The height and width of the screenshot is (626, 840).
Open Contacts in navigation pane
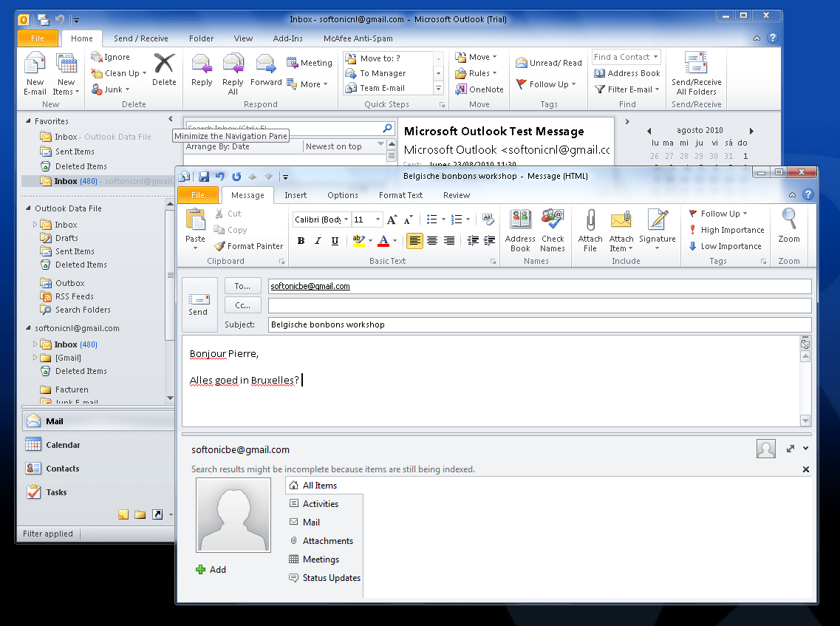coord(98,469)
